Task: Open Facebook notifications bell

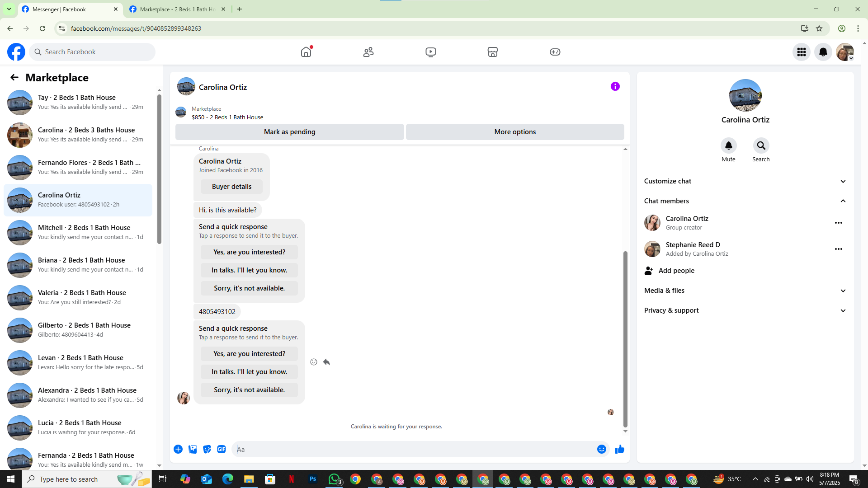Action: [823, 52]
